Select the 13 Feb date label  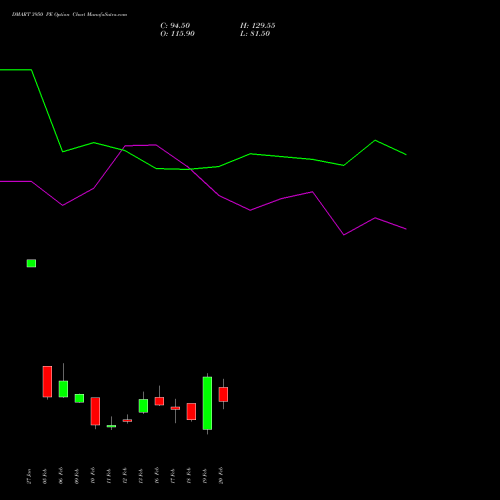click(x=141, y=476)
